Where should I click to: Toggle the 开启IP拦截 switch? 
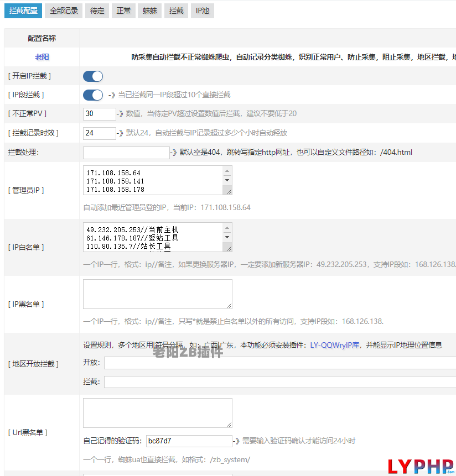(x=93, y=76)
